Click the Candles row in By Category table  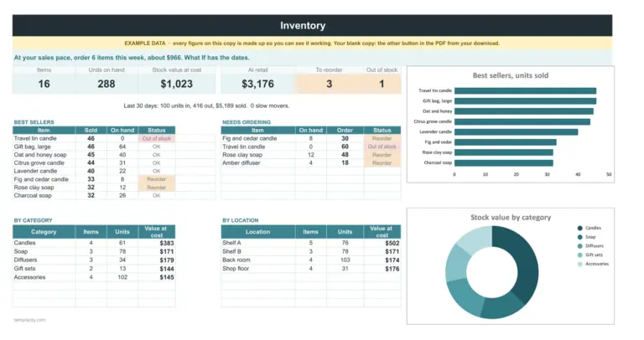(x=94, y=243)
